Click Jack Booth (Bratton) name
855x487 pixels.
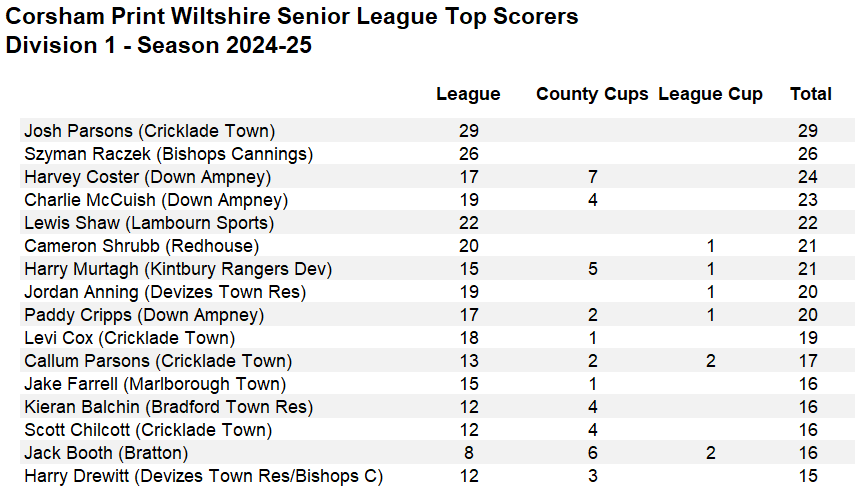click(x=106, y=453)
